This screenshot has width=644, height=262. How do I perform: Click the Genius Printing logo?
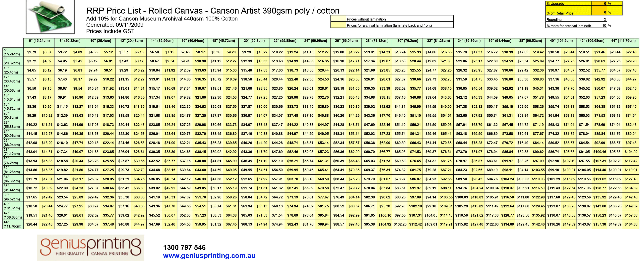point(90,247)
